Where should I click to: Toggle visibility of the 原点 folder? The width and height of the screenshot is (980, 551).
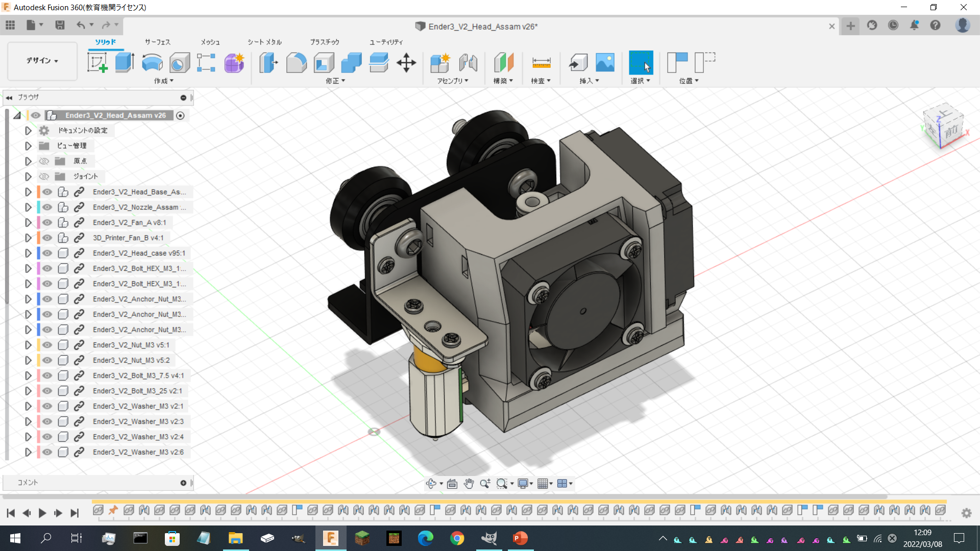coord(44,161)
